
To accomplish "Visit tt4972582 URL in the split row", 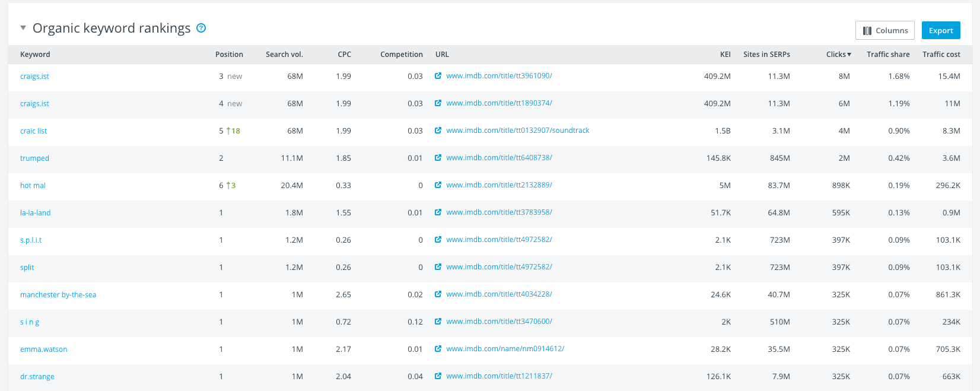I will (x=499, y=267).
